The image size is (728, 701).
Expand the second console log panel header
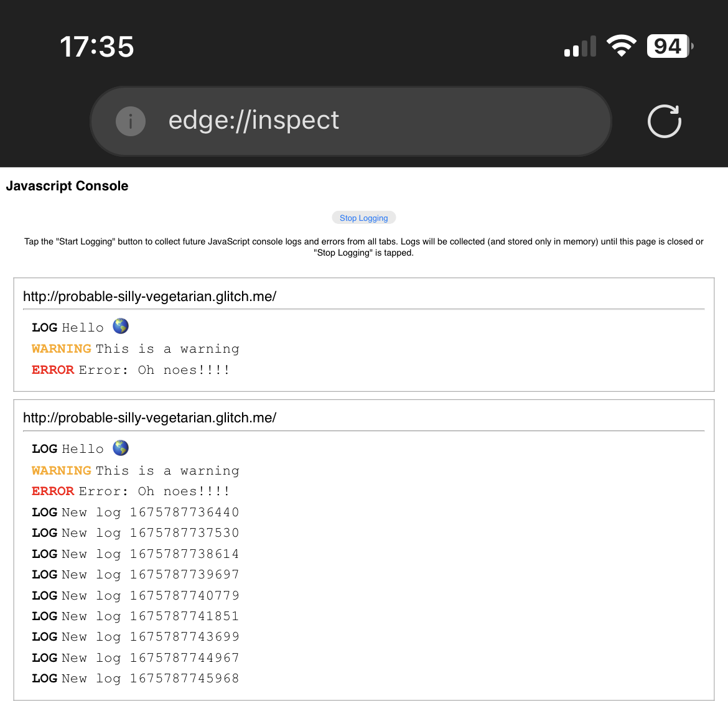[x=149, y=417]
